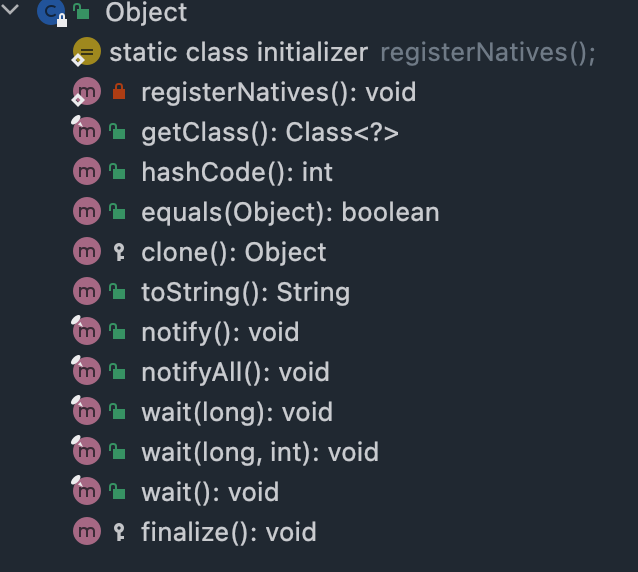Viewport: 638px width, 572px height.
Task: Click the protected key icon beside clone()
Action: [119, 252]
